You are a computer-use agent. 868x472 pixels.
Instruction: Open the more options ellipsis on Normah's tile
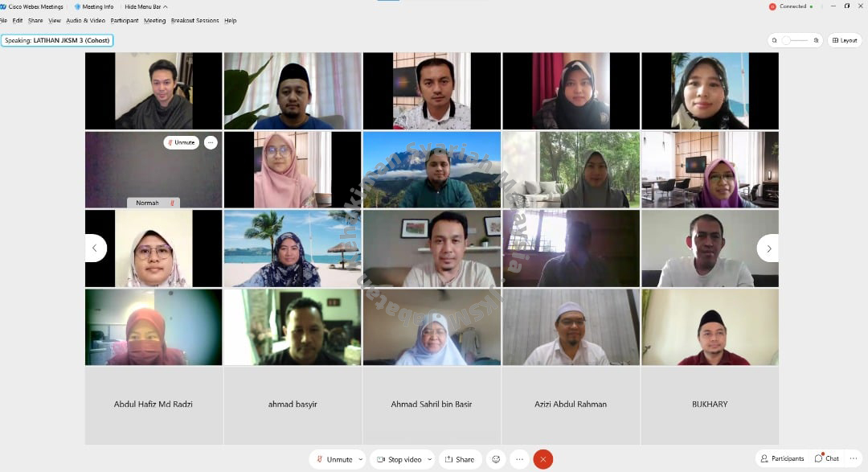click(x=211, y=142)
